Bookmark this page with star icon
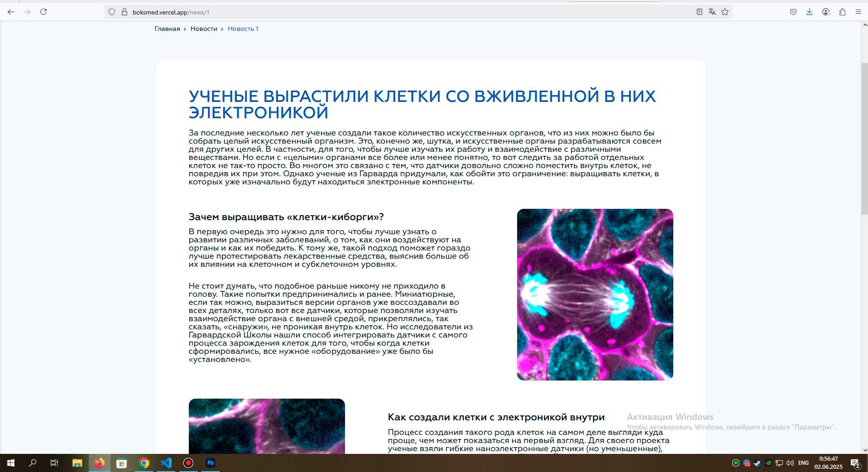Viewport: 868px width, 472px height. click(725, 12)
